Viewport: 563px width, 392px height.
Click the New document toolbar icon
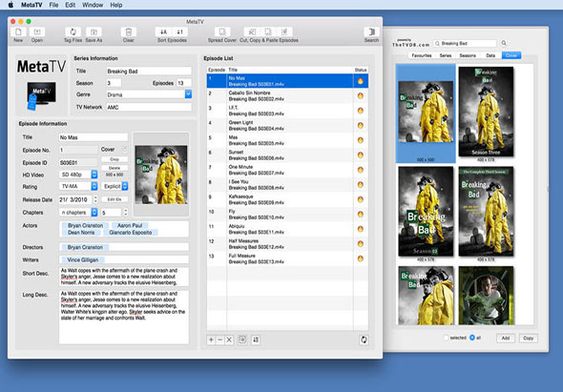click(18, 31)
